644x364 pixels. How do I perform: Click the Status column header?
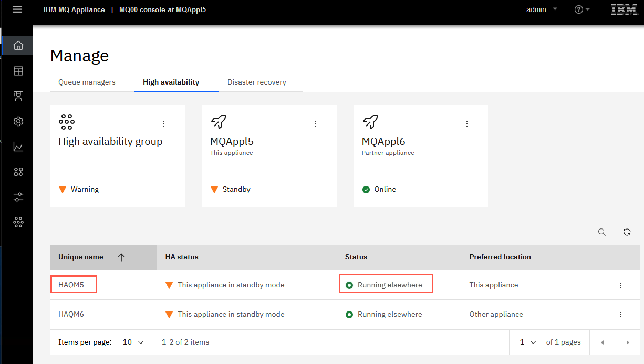(356, 257)
